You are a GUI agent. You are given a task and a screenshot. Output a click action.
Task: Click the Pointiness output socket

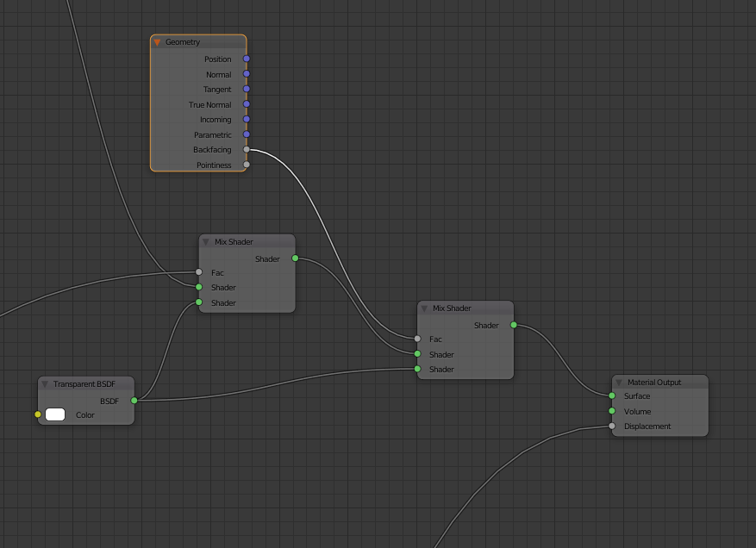click(x=247, y=165)
